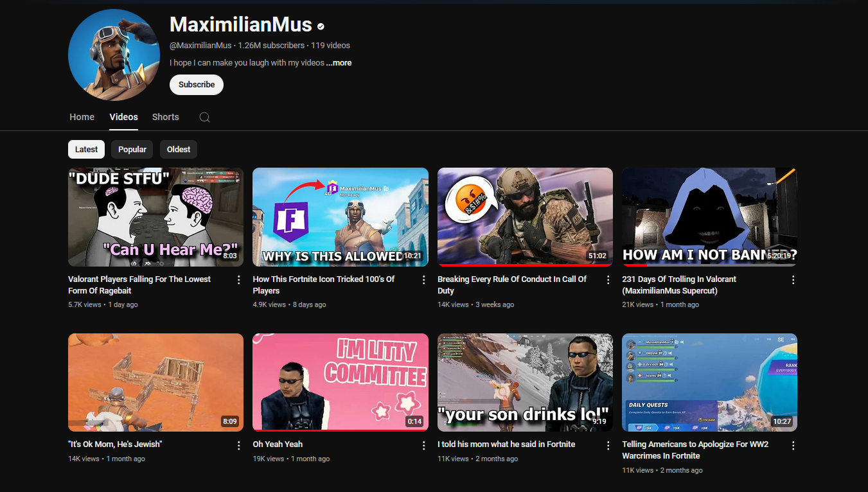Play the Daily Quests Fortnite map thumbnail video
Screen dimensions: 868x492
(709, 382)
